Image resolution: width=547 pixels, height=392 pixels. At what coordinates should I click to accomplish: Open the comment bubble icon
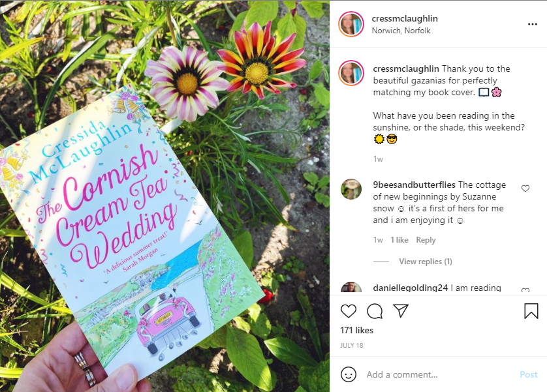pos(375,311)
